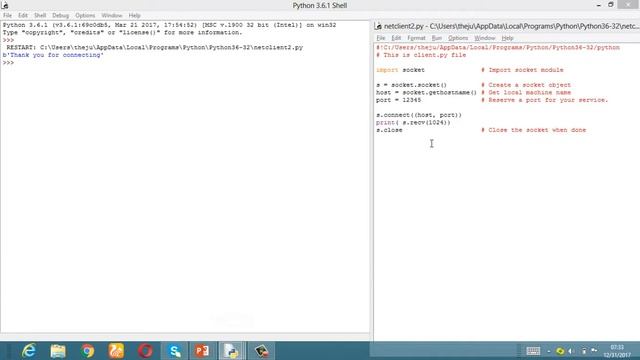Viewport: 640px width, 360px height.
Task: Click '# Reserve a port for your service.' comment
Action: [544, 100]
